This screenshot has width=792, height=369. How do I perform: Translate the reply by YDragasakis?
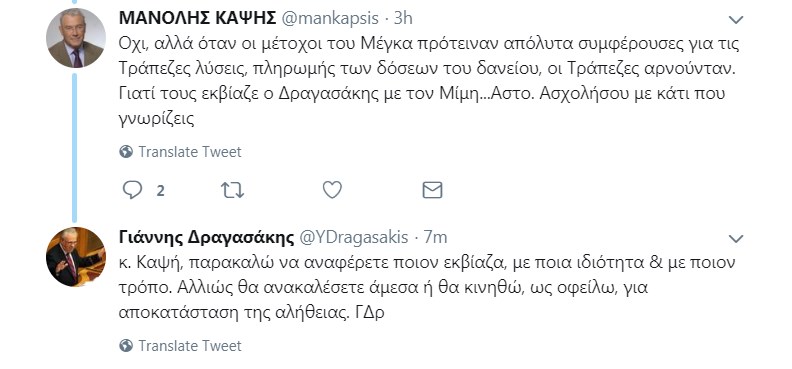(x=190, y=345)
